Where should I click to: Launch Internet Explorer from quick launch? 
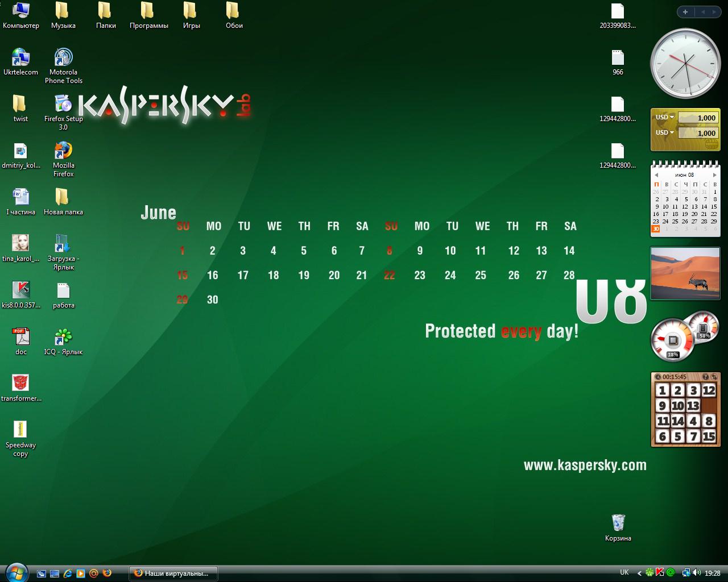pos(68,573)
